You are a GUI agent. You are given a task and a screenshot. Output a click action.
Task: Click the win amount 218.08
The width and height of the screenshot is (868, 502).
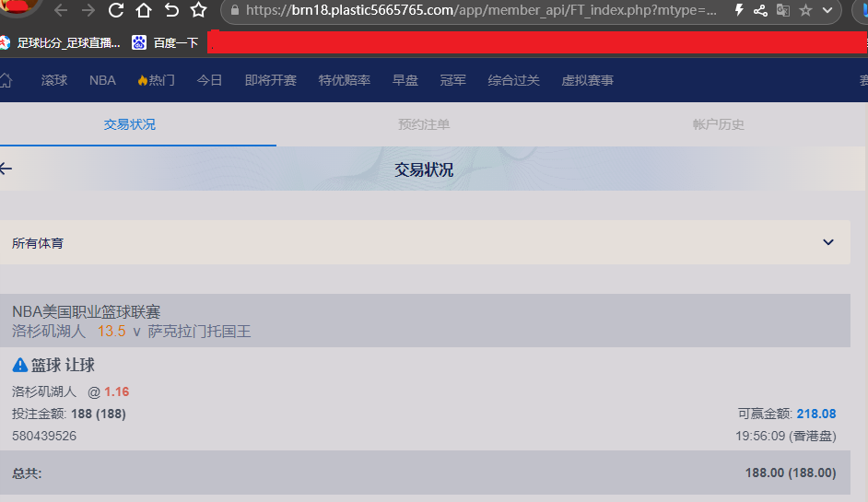pyautogui.click(x=816, y=414)
